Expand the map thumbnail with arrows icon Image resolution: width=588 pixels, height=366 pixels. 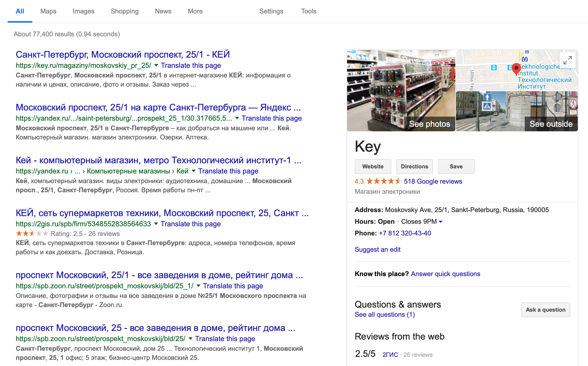567,60
